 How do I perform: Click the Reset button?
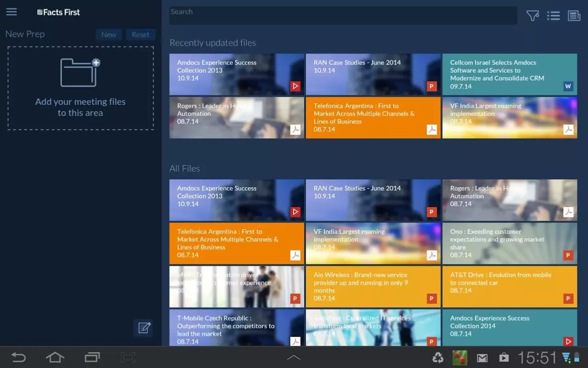[x=141, y=34]
